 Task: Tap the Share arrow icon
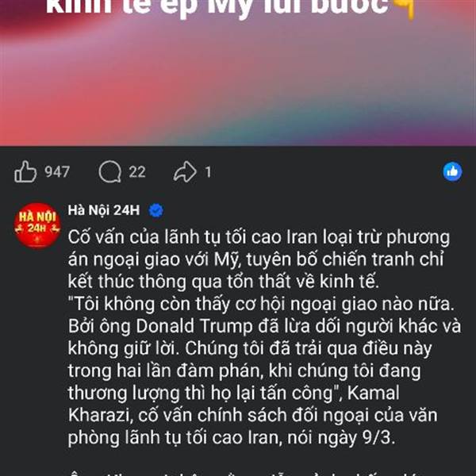[185, 172]
